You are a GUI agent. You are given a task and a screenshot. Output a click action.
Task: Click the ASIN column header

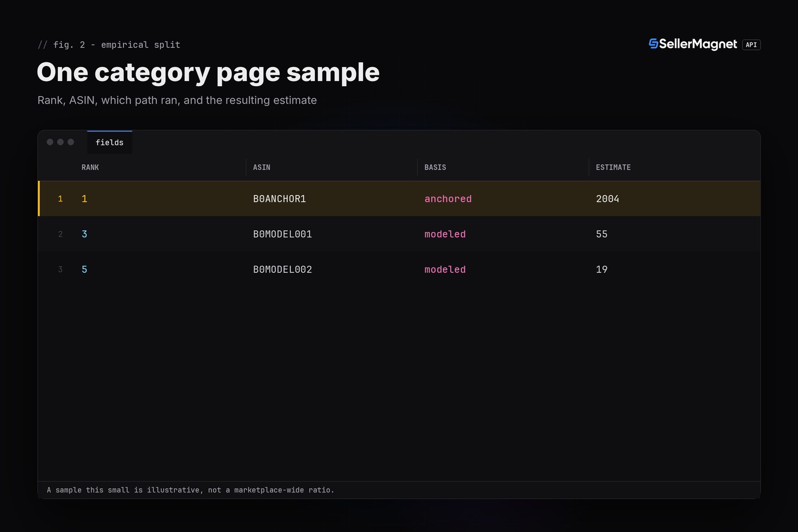coord(261,167)
